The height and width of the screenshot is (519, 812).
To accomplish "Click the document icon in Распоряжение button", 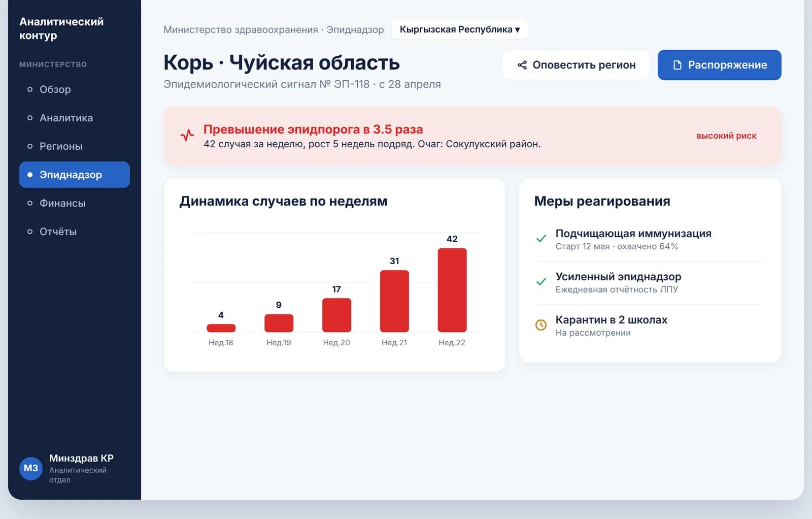I will [677, 65].
